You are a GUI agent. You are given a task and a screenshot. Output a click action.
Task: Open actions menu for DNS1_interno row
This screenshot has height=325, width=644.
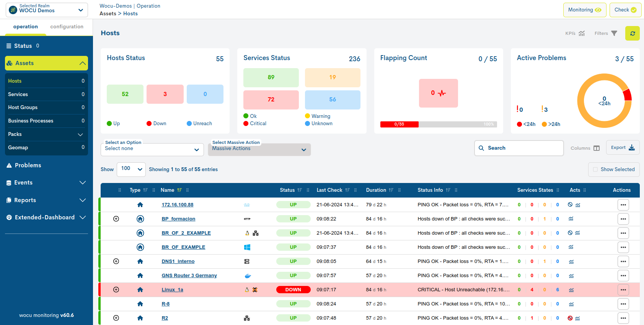coord(623,261)
